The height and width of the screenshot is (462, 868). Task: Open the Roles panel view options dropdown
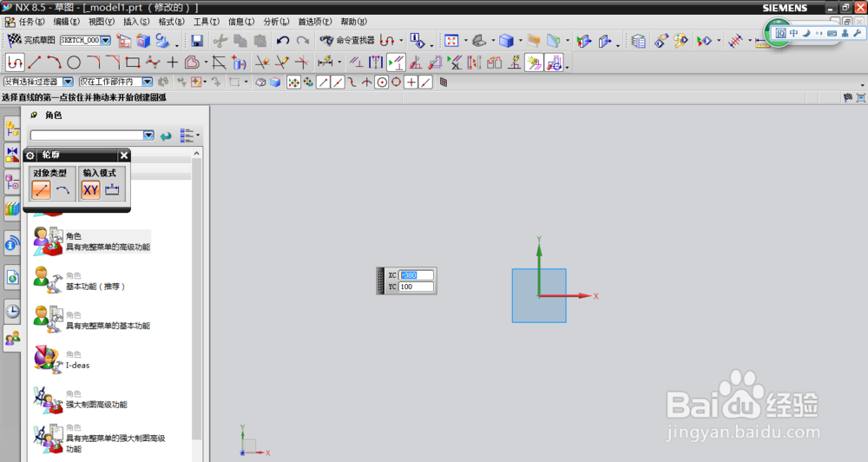click(189, 135)
